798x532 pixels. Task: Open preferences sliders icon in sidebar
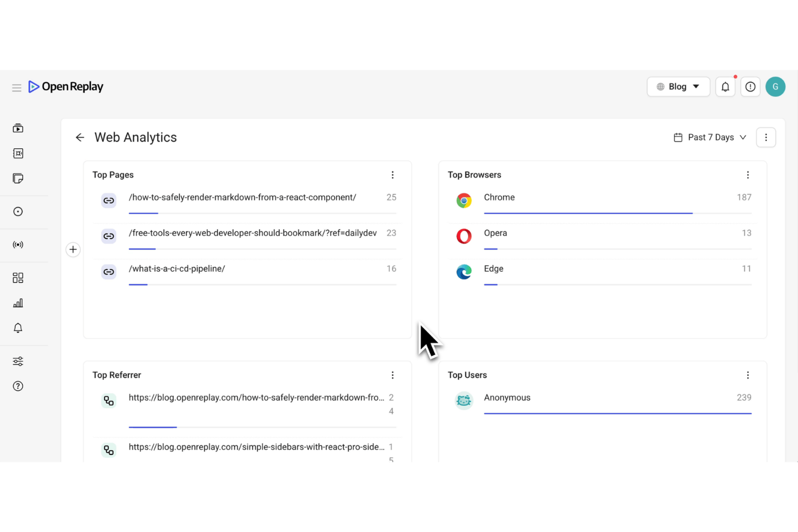coord(18,361)
